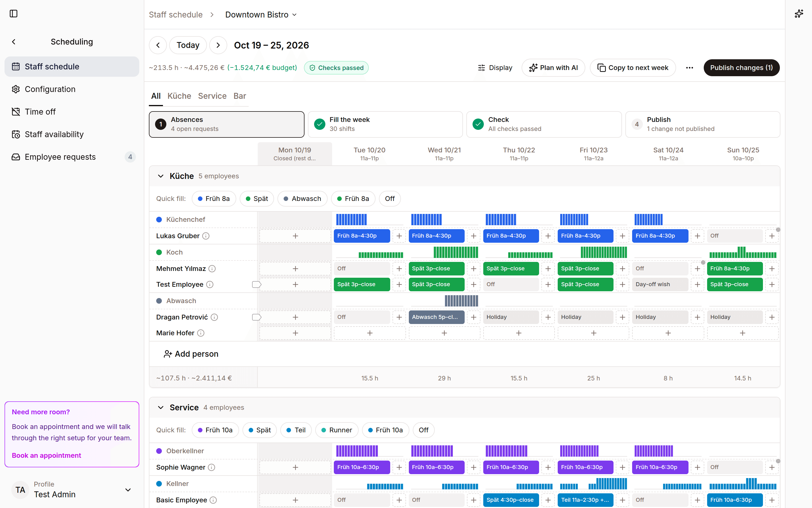Switch to the Bar tab

tap(240, 96)
